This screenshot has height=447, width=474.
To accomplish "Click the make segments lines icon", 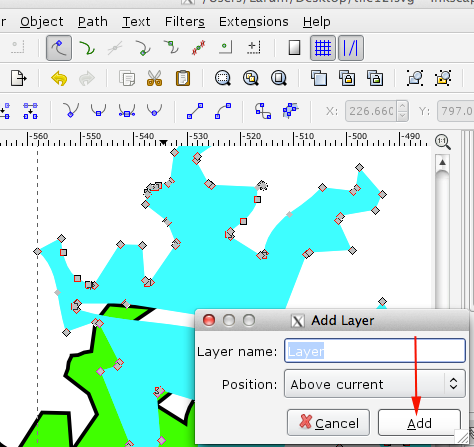I will click(195, 111).
